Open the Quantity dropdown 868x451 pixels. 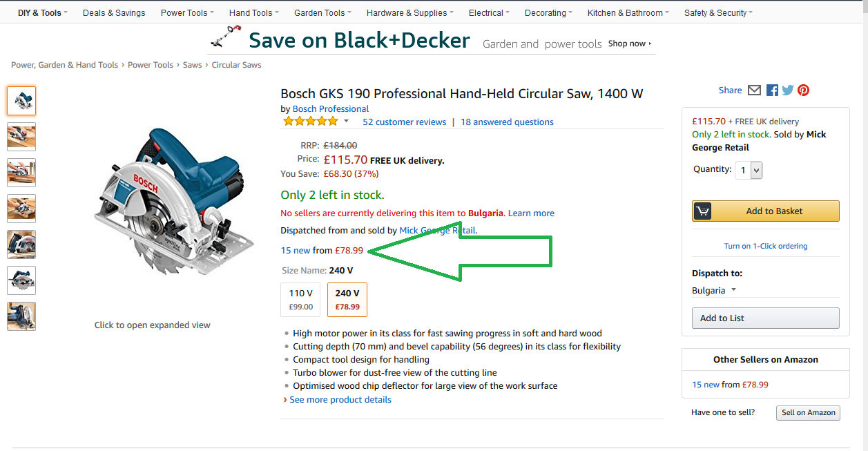click(x=749, y=170)
